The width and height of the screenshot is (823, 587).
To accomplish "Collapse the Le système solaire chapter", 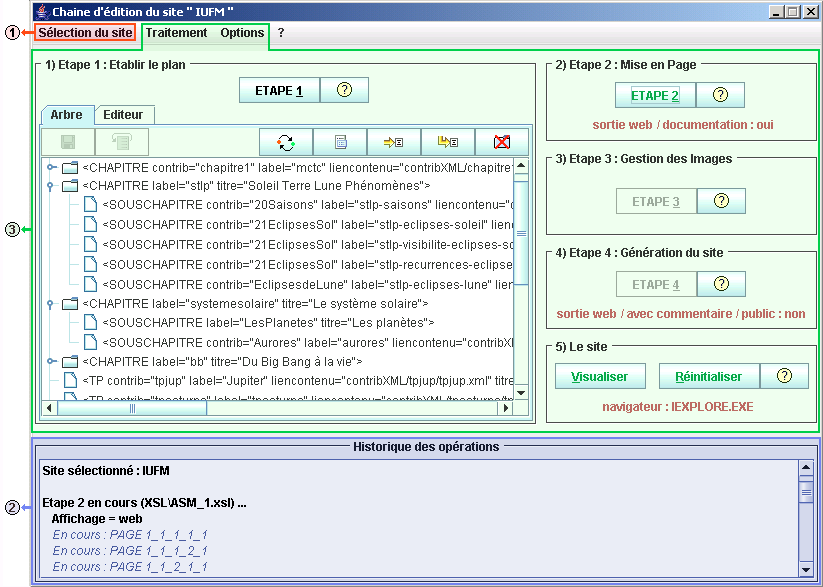I will (51, 303).
